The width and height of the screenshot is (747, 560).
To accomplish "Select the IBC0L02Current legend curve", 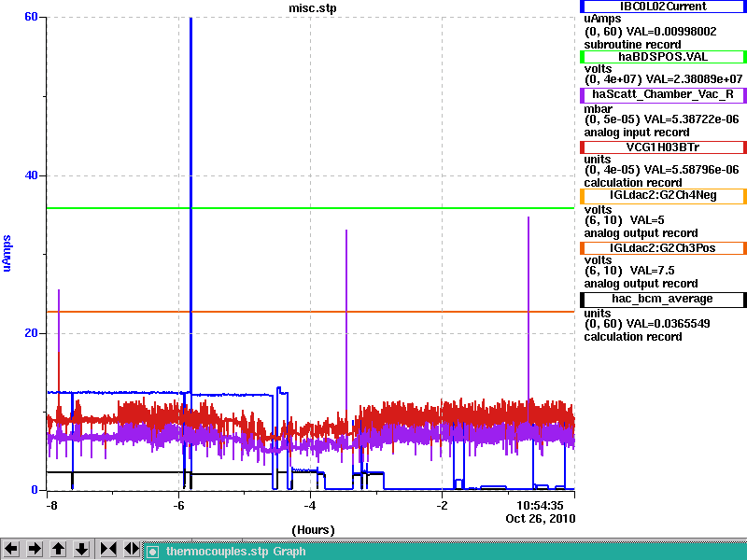I will (x=663, y=7).
